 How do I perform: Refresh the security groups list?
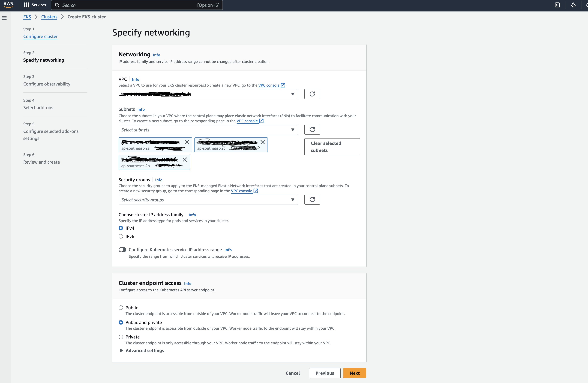(x=312, y=199)
